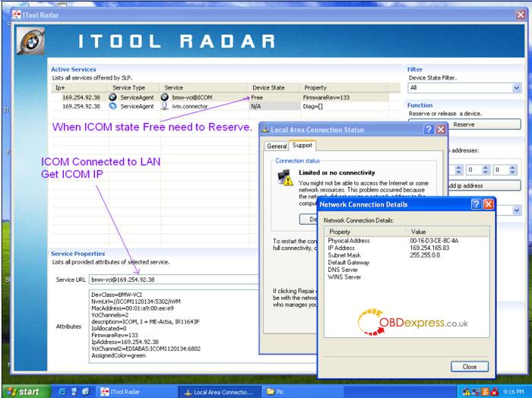532x398 pixels.
Task: Click the Service Type column header
Action: [x=133, y=87]
